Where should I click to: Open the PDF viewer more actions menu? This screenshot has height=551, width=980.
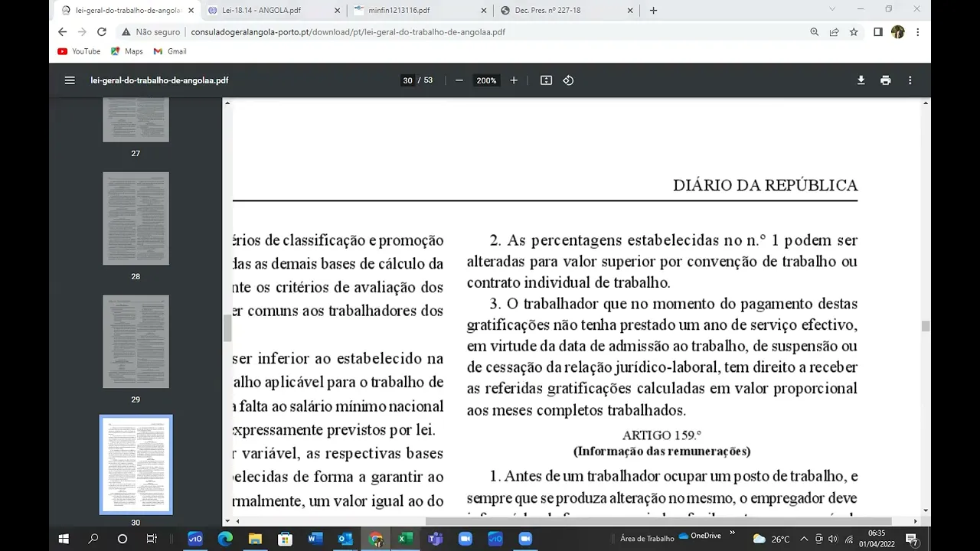910,80
